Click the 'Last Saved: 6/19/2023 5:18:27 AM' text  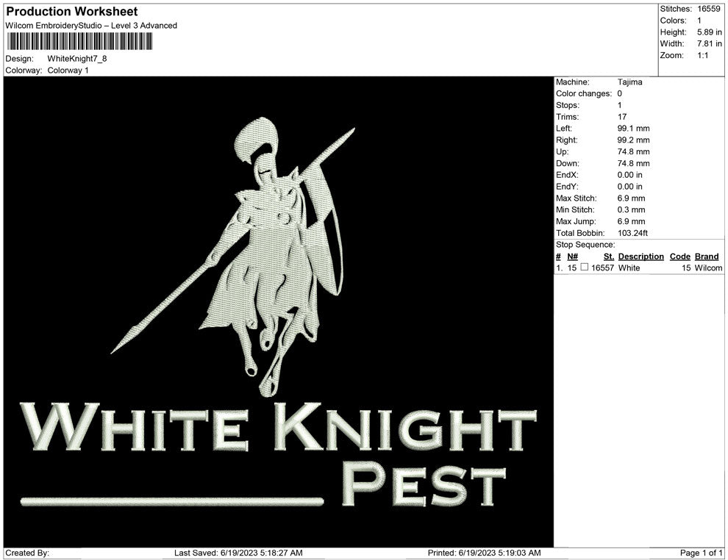(x=238, y=553)
